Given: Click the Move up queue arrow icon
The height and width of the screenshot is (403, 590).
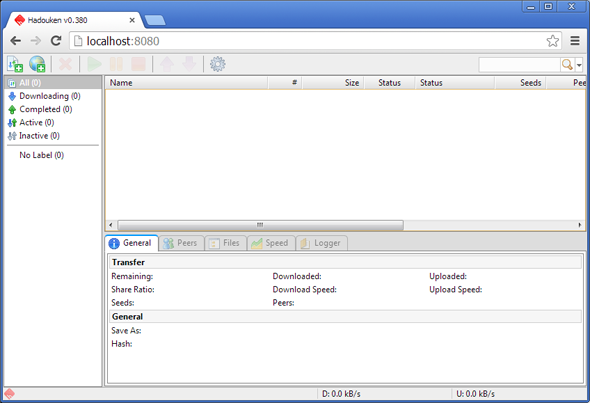Looking at the screenshot, I should pyautogui.click(x=167, y=64).
